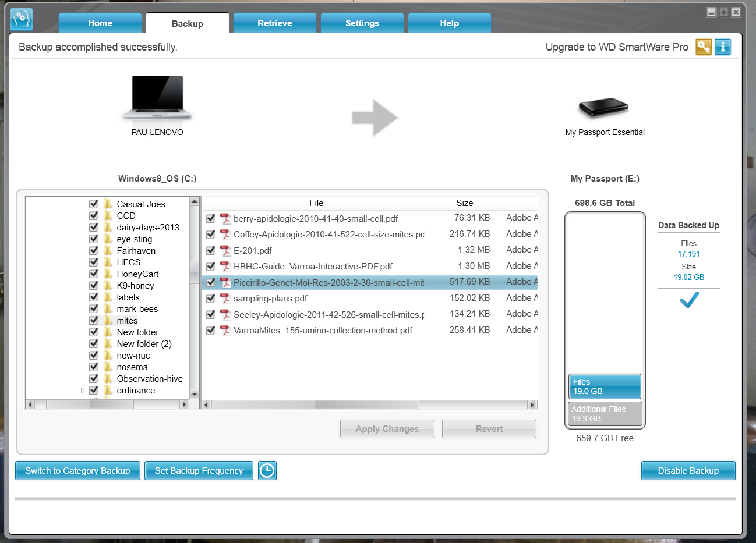Image resolution: width=756 pixels, height=543 pixels.
Task: Click folder icon next to nosema
Action: (x=108, y=367)
